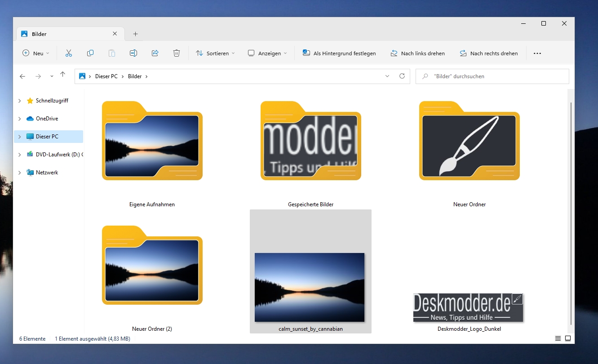The image size is (598, 364).
Task: Open the Anzeigen dropdown
Action: (267, 53)
